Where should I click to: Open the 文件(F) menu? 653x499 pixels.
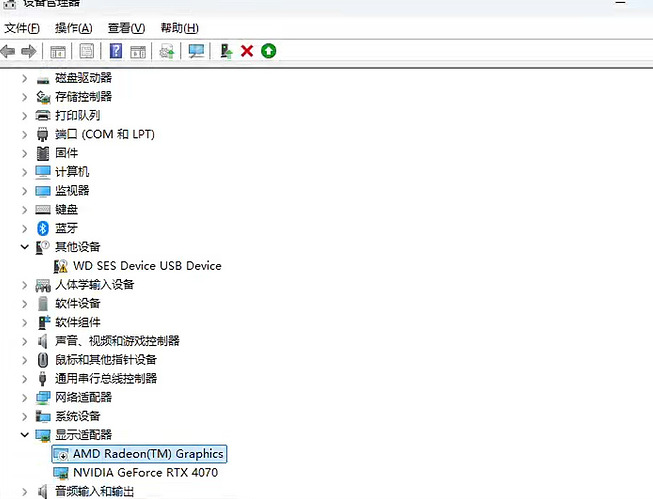22,28
